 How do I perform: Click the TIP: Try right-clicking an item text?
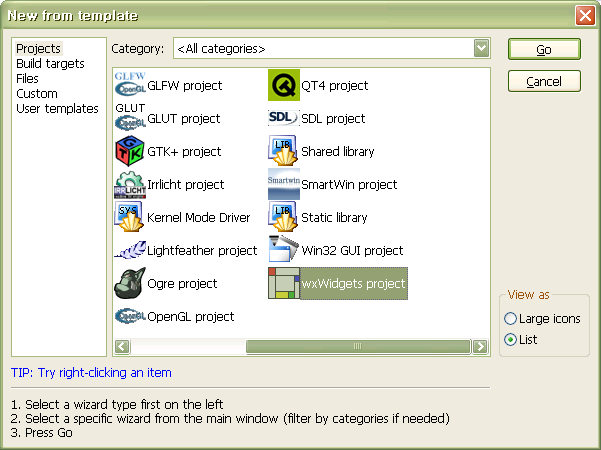click(x=91, y=373)
